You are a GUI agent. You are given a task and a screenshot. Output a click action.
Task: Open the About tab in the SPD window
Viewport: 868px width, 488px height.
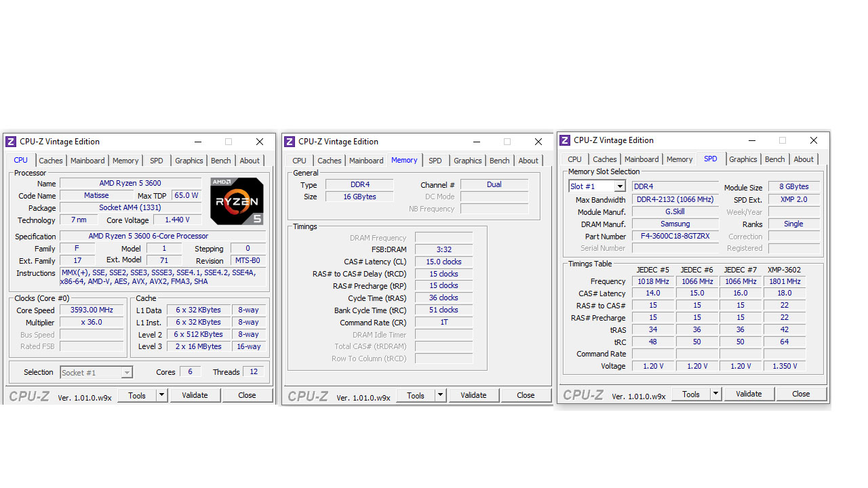click(x=804, y=159)
